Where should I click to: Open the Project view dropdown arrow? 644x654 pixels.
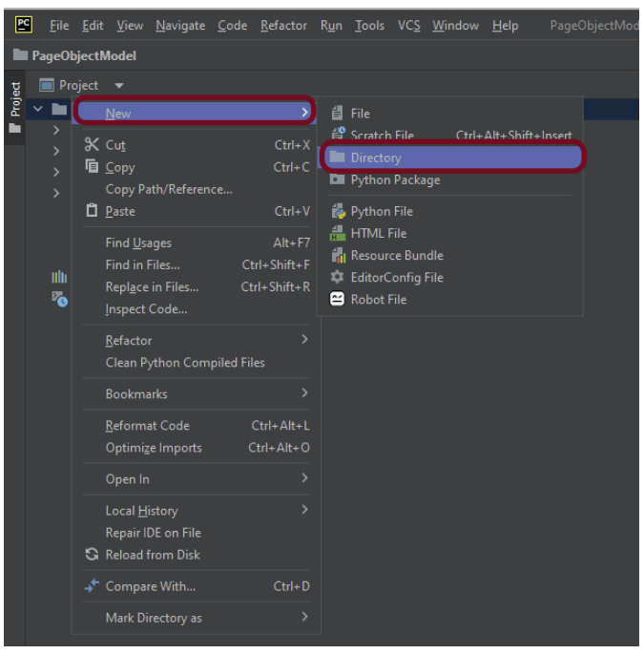[119, 86]
